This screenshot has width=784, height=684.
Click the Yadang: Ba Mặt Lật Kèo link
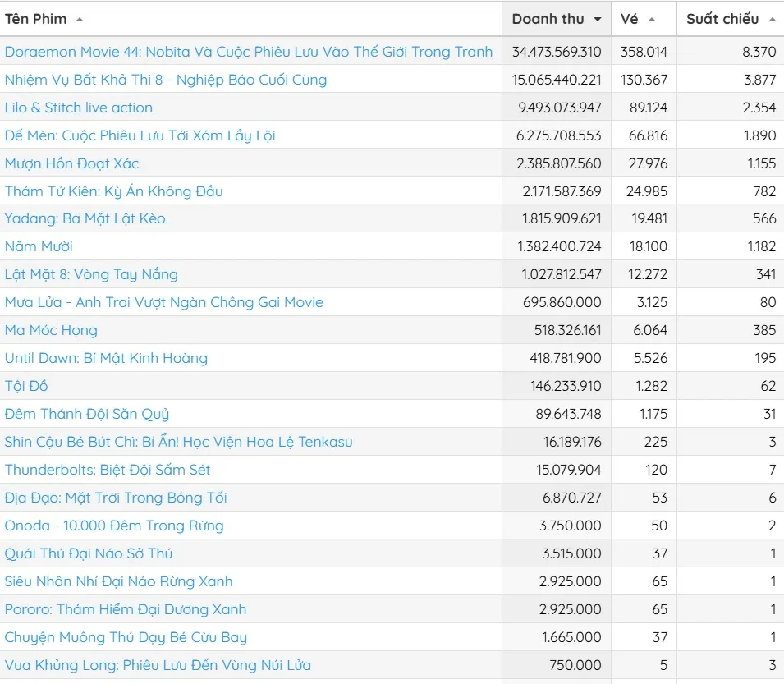[85, 218]
